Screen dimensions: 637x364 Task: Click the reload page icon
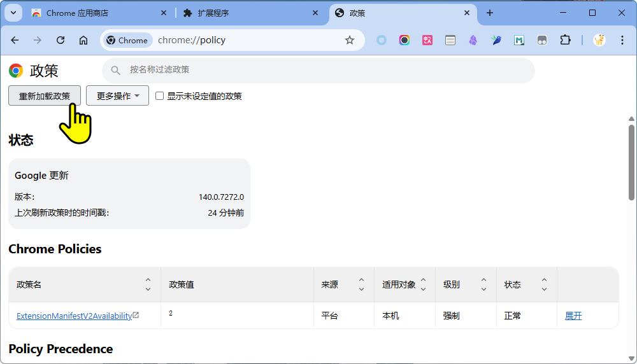61,40
